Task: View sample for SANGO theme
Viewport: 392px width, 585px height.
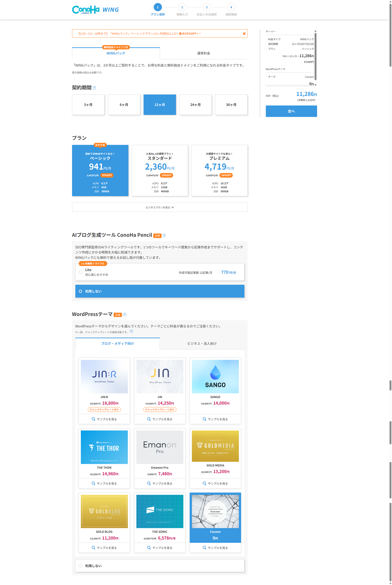Action: coord(215,419)
